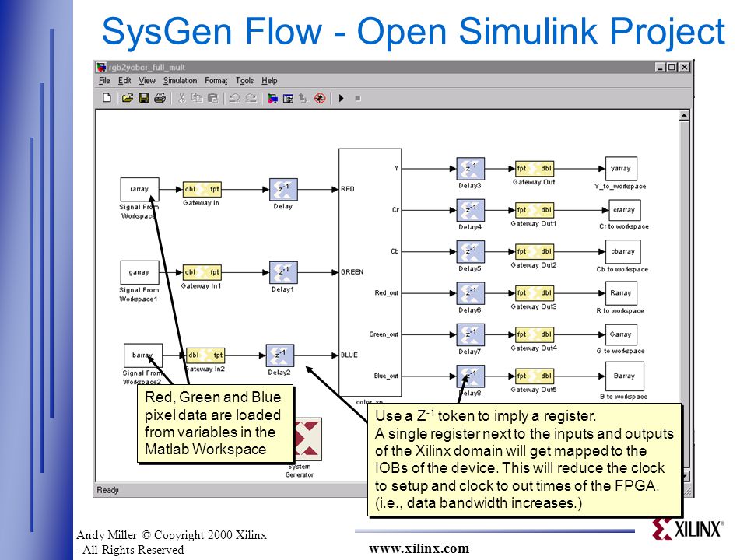The image size is (747, 560).
Task: Select the Gateway Out5 block
Action: [535, 376]
